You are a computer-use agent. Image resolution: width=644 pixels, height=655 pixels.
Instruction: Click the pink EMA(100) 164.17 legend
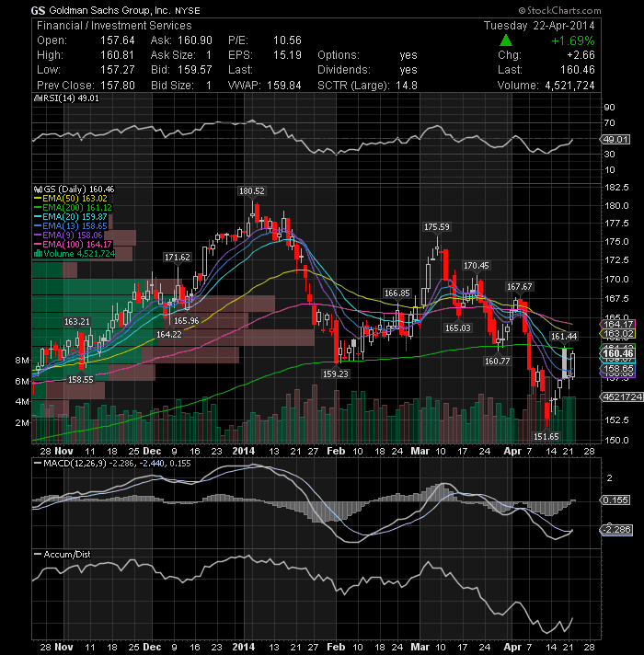point(77,245)
